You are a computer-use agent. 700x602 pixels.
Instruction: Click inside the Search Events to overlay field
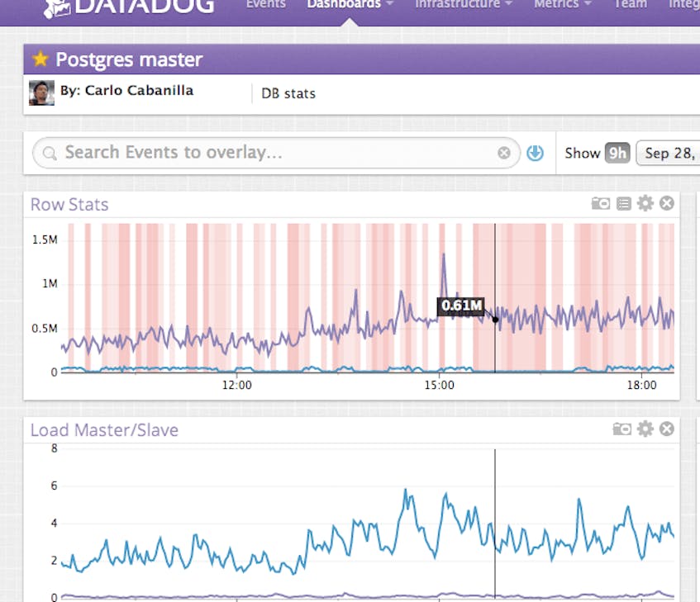(248, 152)
